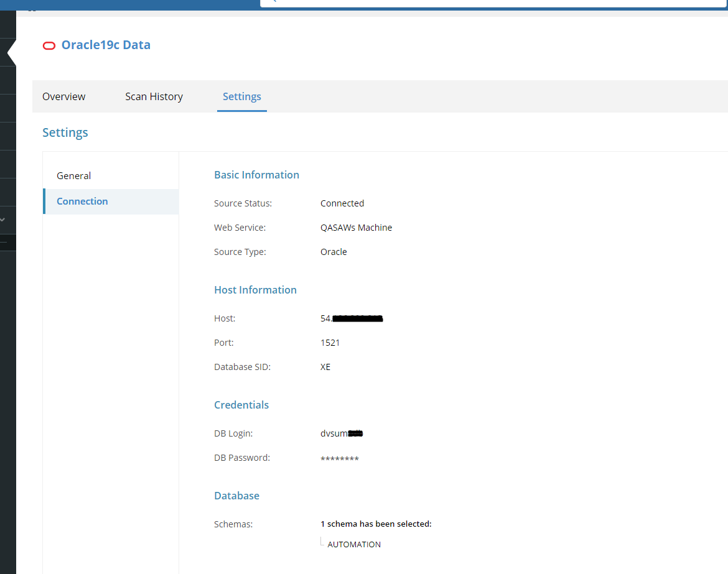Switch to the Scan History tab
The width and height of the screenshot is (728, 574).
click(154, 96)
